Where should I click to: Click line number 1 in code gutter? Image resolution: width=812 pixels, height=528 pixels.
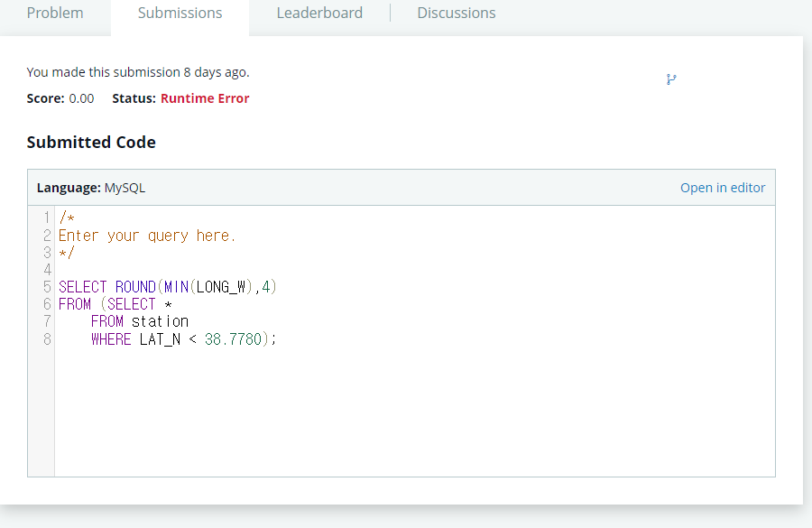pos(47,218)
